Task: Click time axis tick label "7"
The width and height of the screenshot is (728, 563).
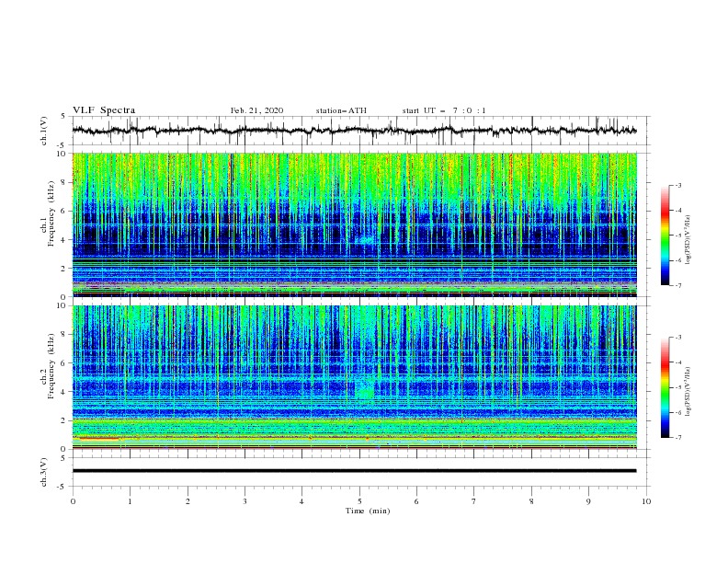Action: pos(474,501)
